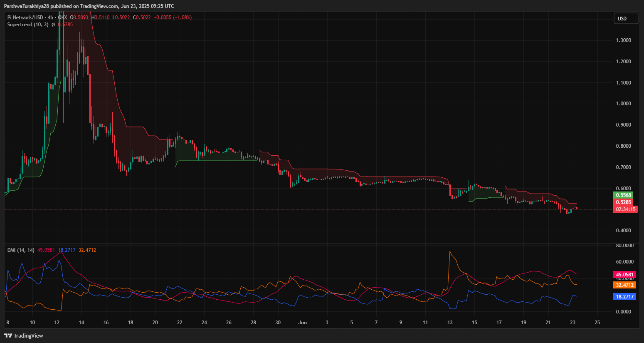Image resolution: width=644 pixels, height=343 pixels.
Task: Click date 13 on the time axis
Action: click(450, 323)
